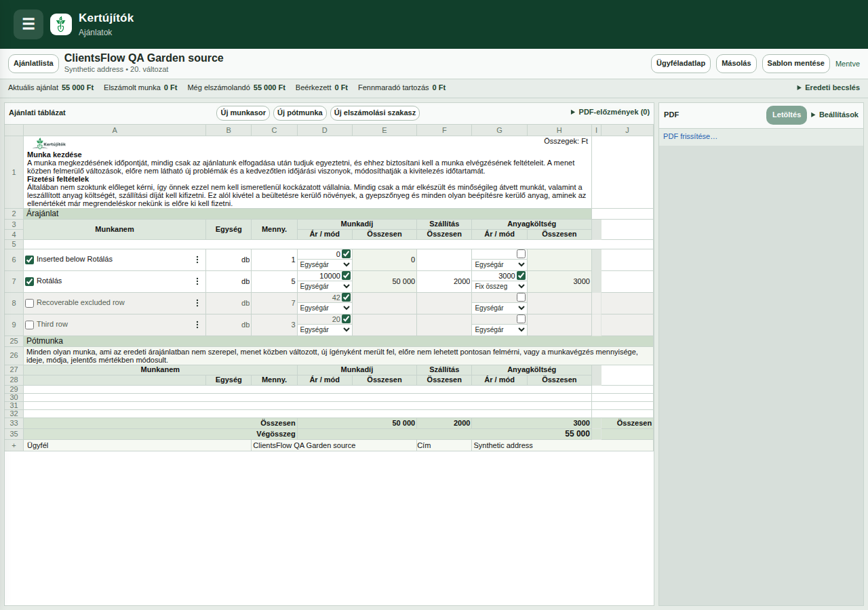The width and height of the screenshot is (868, 610).
Task: Toggle the labor price checkbox next to 42
Action: (347, 298)
